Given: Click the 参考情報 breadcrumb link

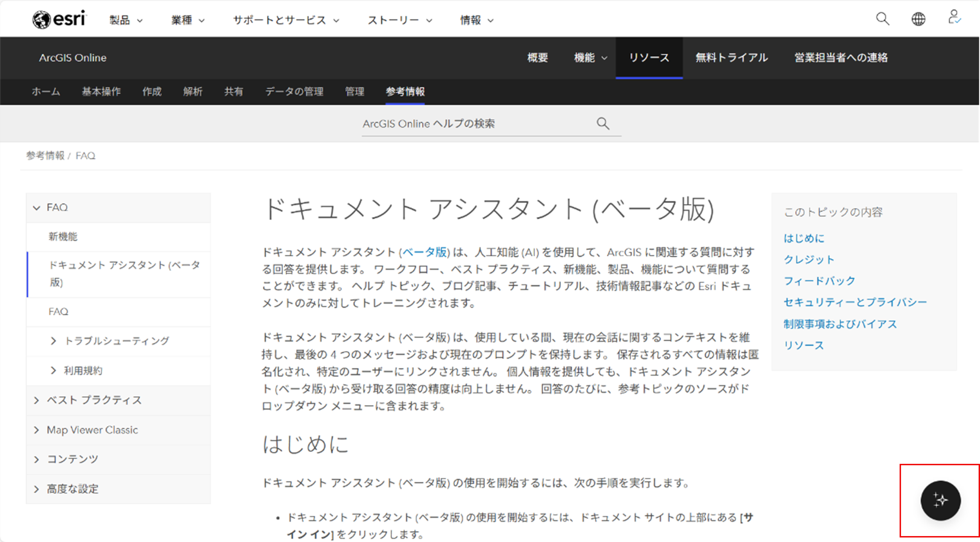Looking at the screenshot, I should pos(45,156).
